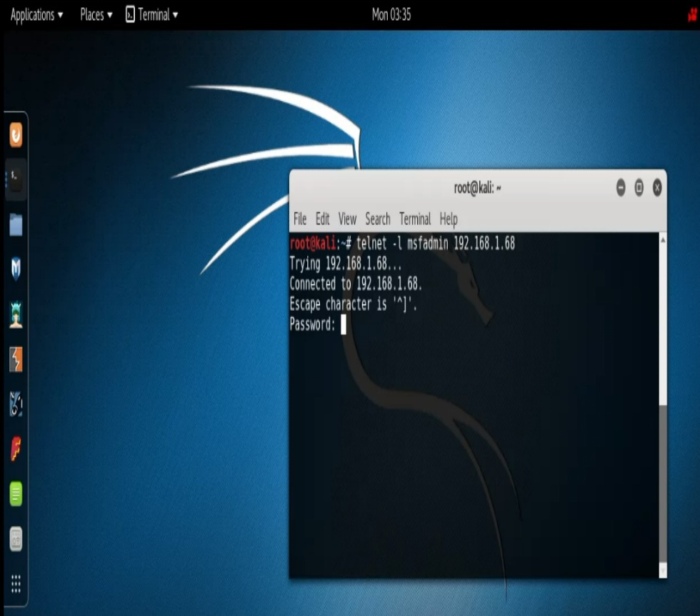Open Maltego from the dock
The height and width of the screenshot is (616, 700).
[x=16, y=404]
